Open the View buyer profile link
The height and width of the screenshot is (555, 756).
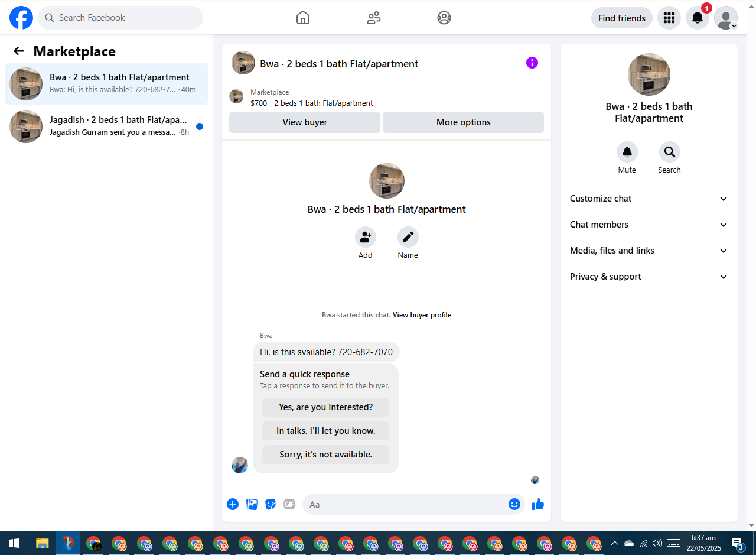pos(422,315)
